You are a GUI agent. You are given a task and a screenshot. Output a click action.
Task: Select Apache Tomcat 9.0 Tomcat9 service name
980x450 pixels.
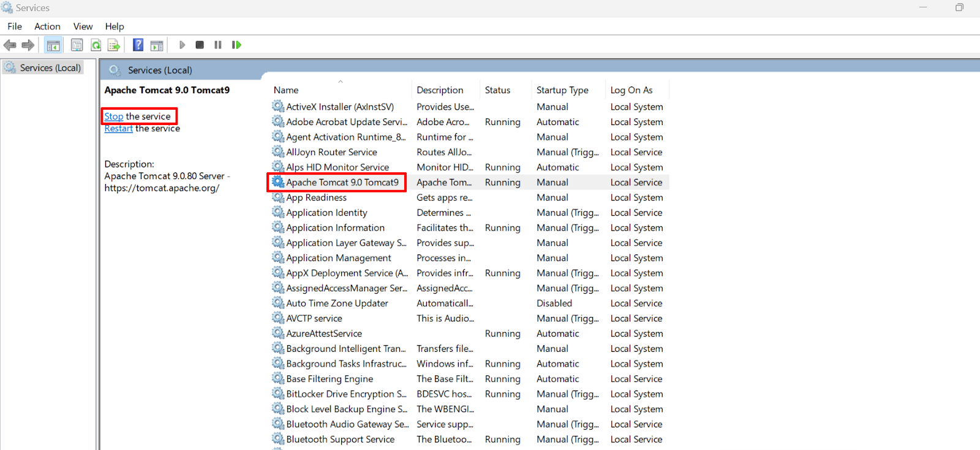coord(342,182)
